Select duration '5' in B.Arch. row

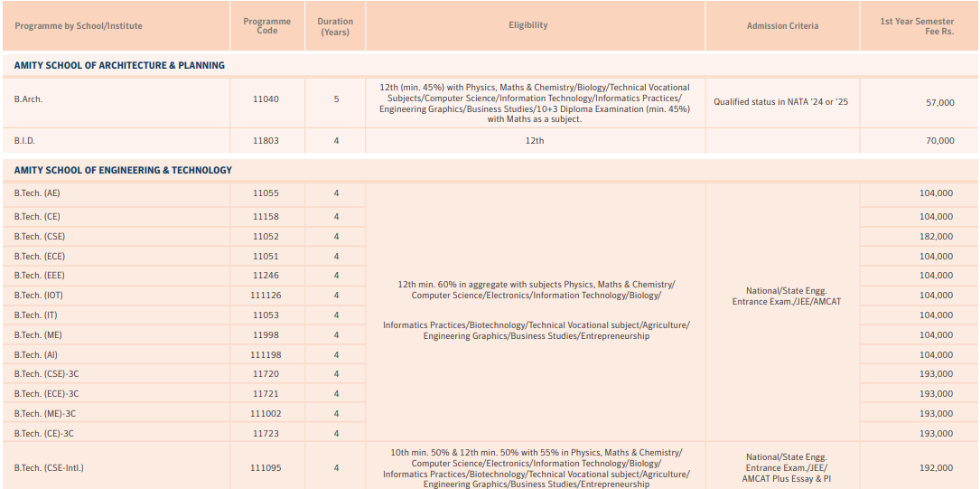coord(336,99)
